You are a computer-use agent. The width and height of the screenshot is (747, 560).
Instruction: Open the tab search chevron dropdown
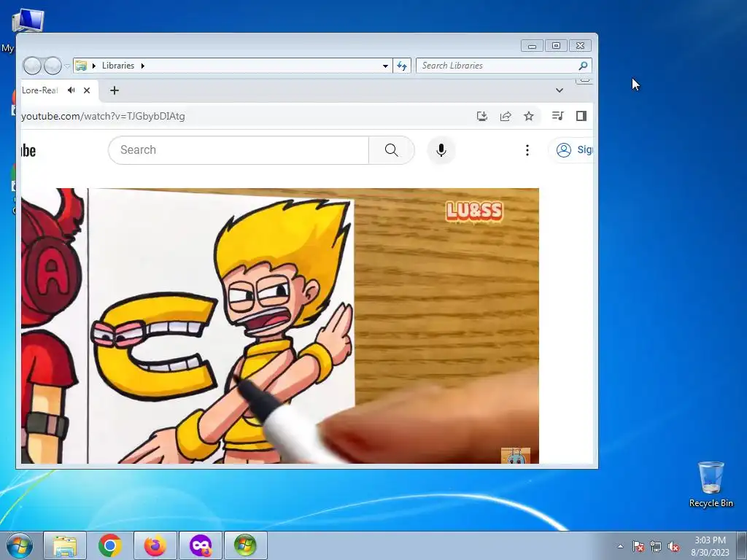point(560,90)
